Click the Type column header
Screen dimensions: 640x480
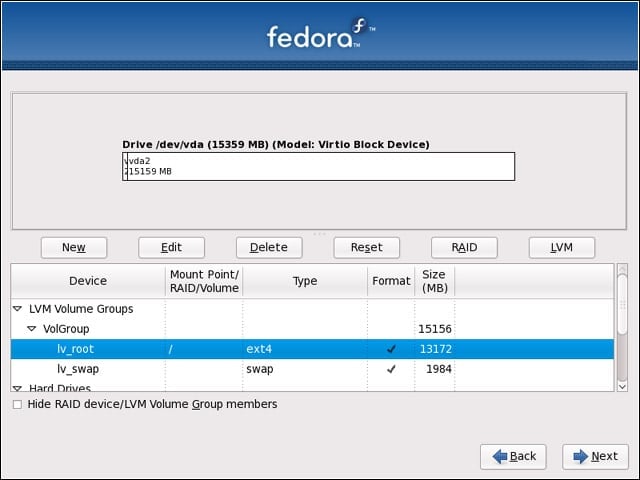305,281
